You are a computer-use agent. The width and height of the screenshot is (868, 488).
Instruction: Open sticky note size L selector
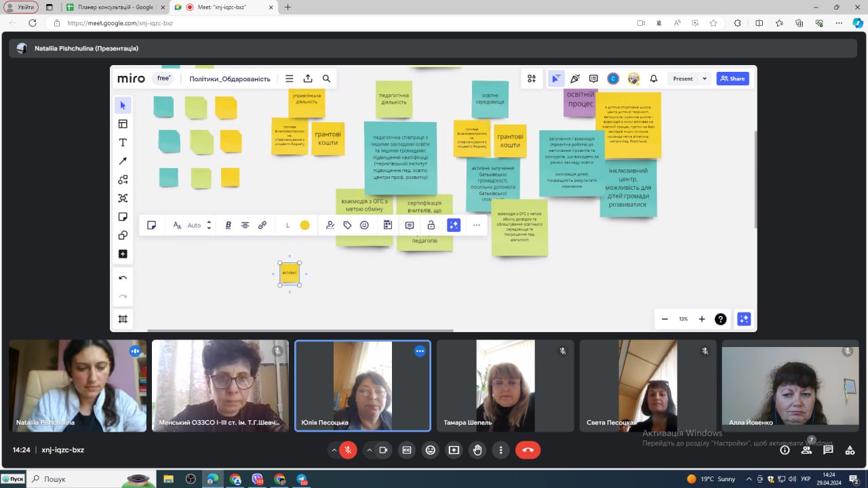288,225
